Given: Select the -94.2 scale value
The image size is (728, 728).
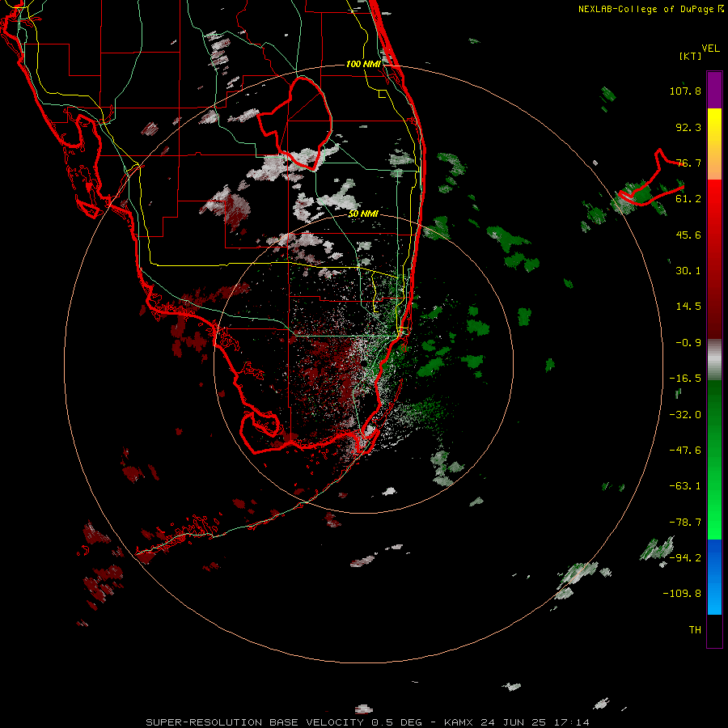Looking at the screenshot, I should pyautogui.click(x=685, y=558).
